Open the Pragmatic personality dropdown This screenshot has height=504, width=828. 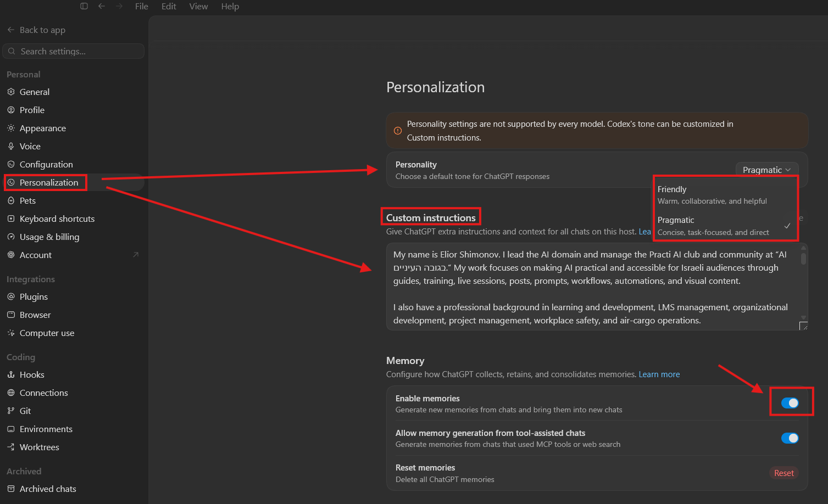tap(767, 170)
